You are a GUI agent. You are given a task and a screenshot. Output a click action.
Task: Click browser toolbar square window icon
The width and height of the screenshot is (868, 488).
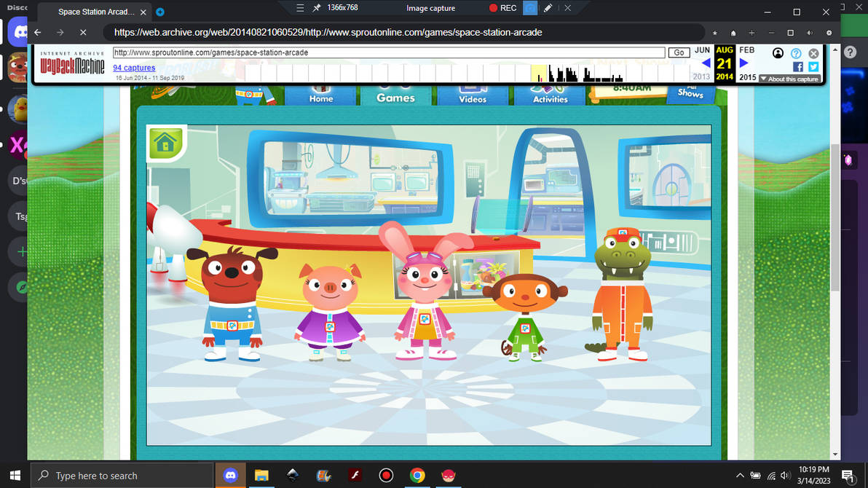tap(791, 33)
